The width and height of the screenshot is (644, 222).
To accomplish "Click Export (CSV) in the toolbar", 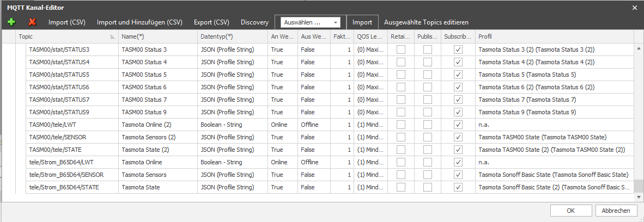I will (211, 22).
